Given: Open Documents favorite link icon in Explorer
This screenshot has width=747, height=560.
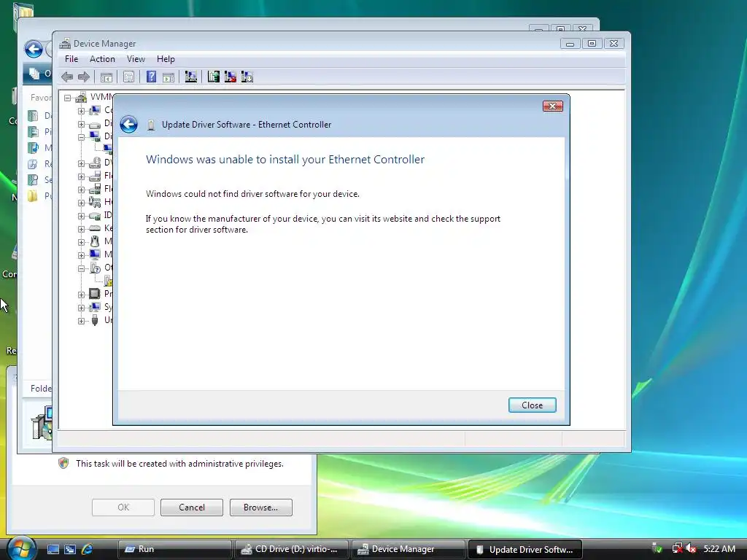Looking at the screenshot, I should click(33, 116).
